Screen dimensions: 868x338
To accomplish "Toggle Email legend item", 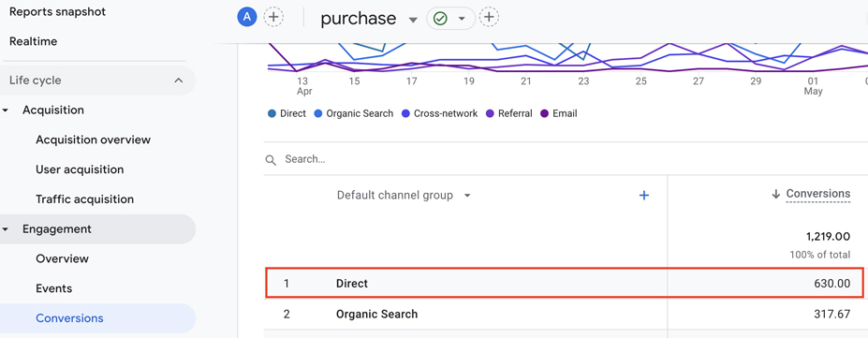I will [559, 113].
